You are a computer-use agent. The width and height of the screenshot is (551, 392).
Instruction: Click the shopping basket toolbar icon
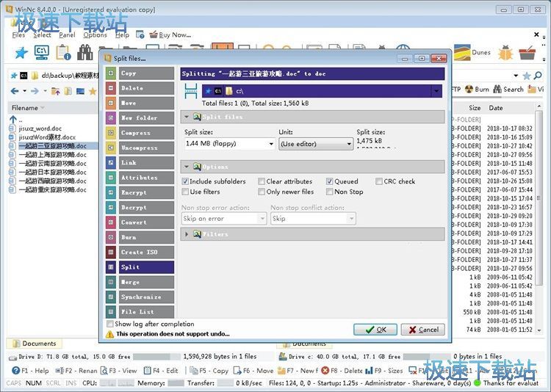coord(527,53)
